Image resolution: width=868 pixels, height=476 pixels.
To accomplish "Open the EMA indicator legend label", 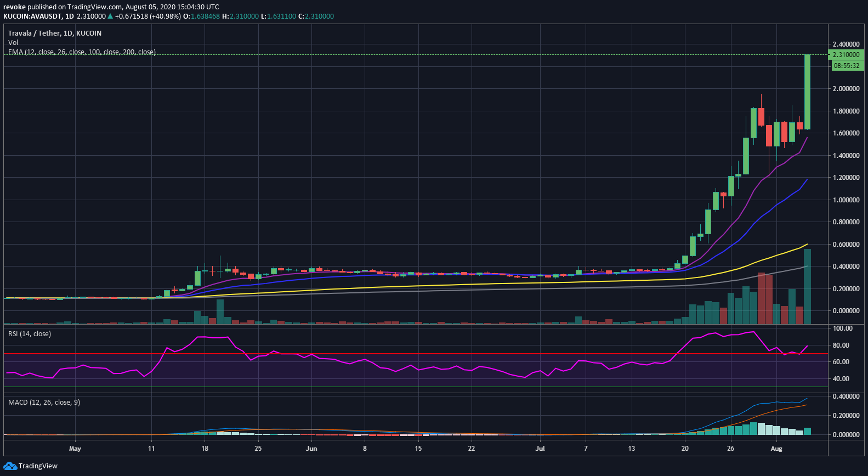I will tap(82, 52).
